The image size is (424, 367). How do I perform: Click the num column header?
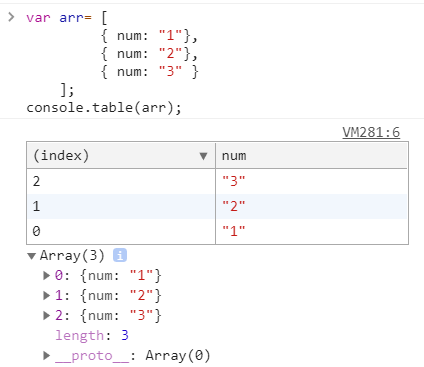click(x=312, y=156)
